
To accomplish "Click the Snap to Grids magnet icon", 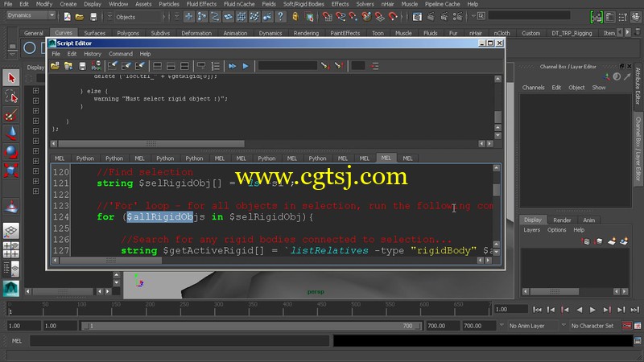I will (x=327, y=17).
